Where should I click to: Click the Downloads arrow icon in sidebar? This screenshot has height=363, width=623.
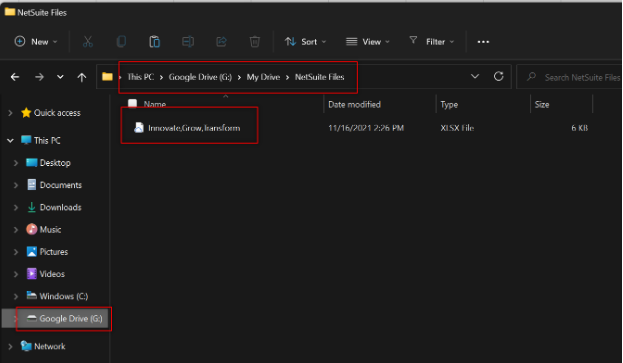[32, 207]
